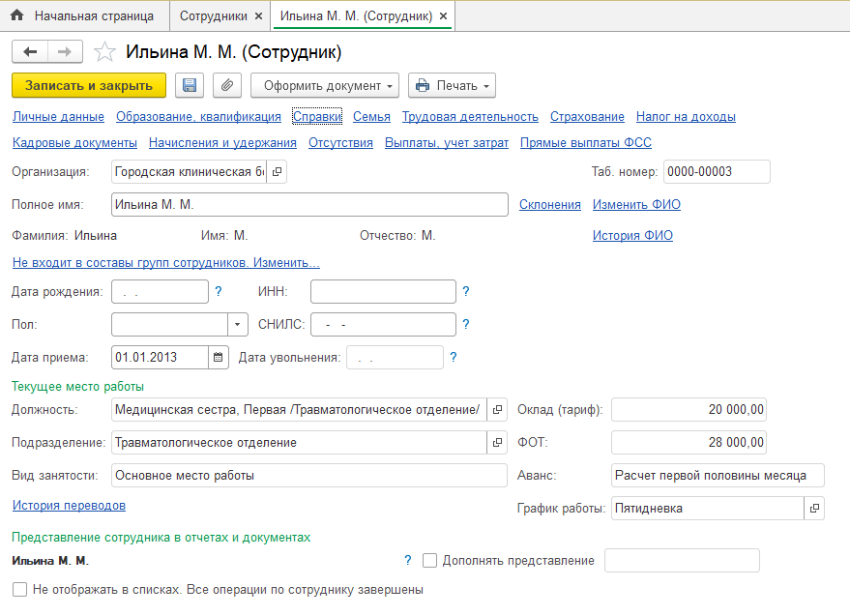
Task: Show help beside Дополнять представление
Action: pyautogui.click(x=408, y=560)
